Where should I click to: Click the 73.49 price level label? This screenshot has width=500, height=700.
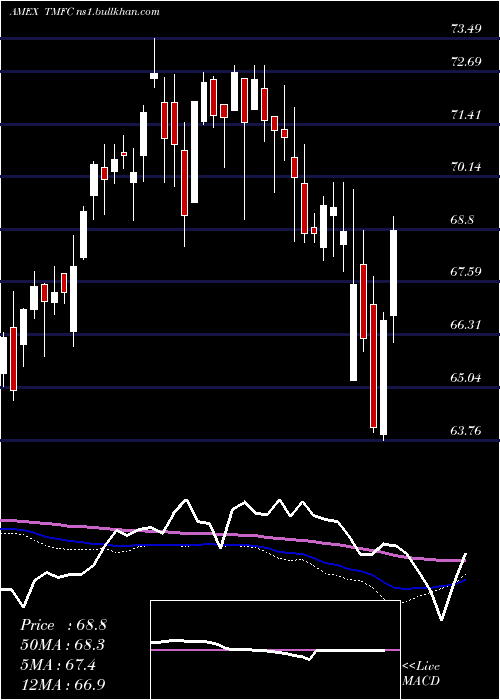466,29
